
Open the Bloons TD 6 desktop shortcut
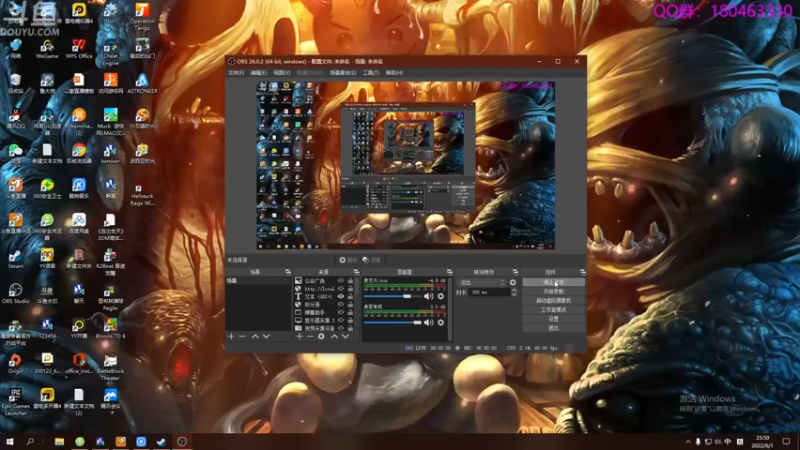(110, 329)
